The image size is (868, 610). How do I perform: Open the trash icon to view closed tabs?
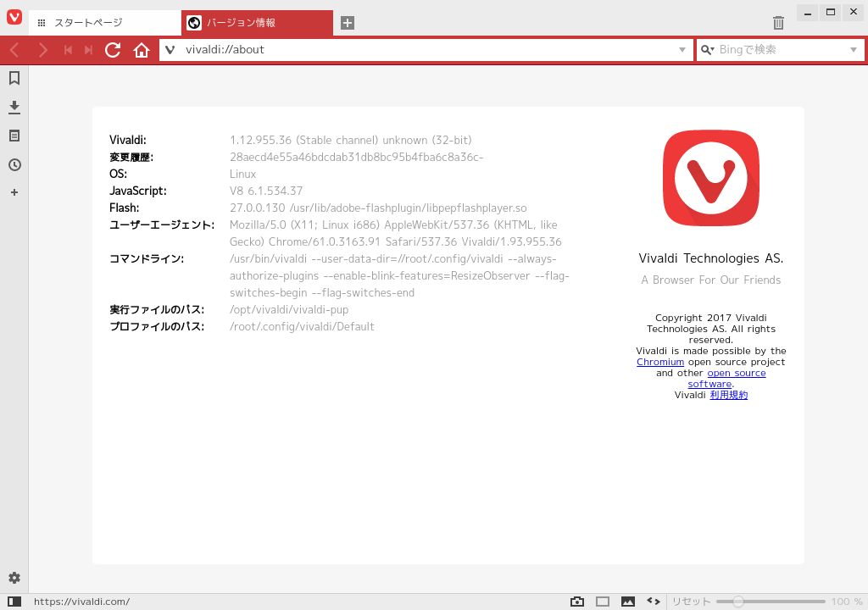click(778, 23)
